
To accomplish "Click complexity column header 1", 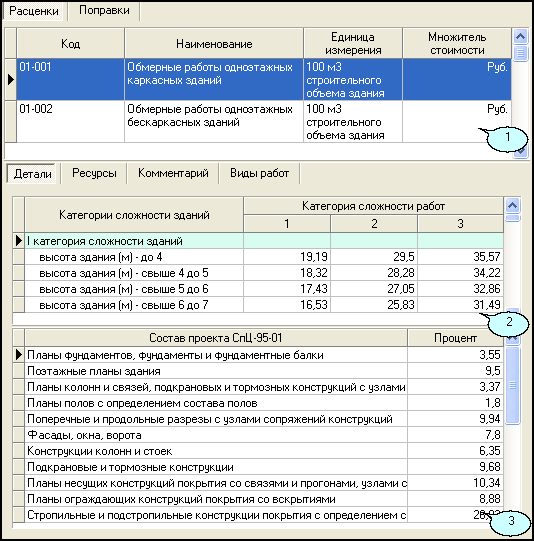I will [x=287, y=224].
